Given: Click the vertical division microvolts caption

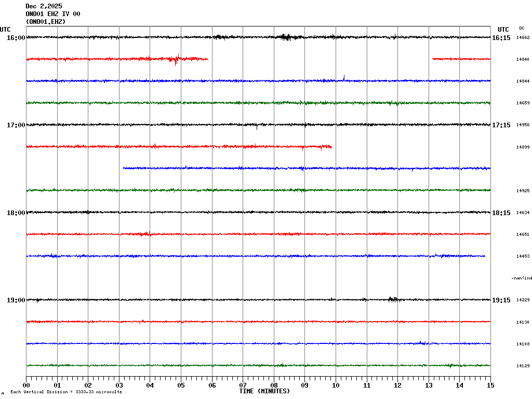Looking at the screenshot, I should tap(66, 392).
